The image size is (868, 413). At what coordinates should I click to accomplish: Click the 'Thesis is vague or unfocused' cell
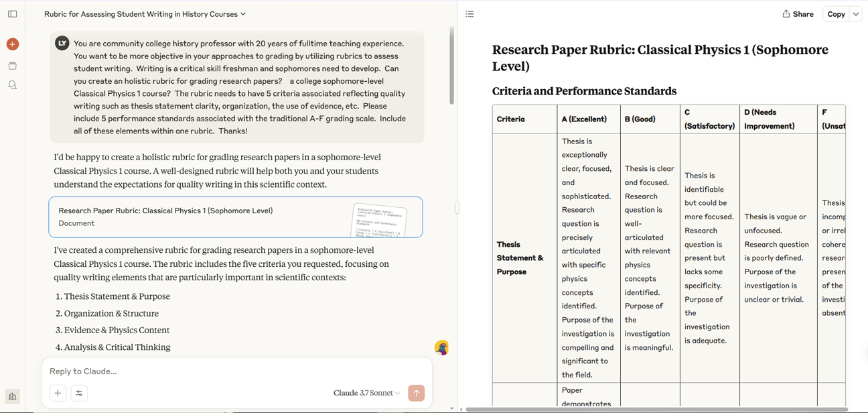(x=778, y=258)
